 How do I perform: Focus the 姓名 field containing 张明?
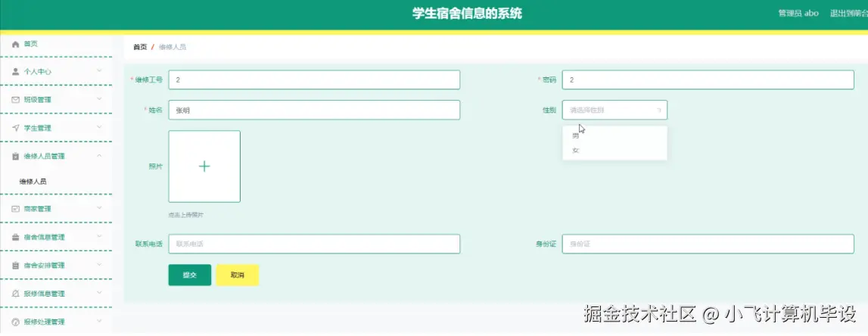pos(314,110)
